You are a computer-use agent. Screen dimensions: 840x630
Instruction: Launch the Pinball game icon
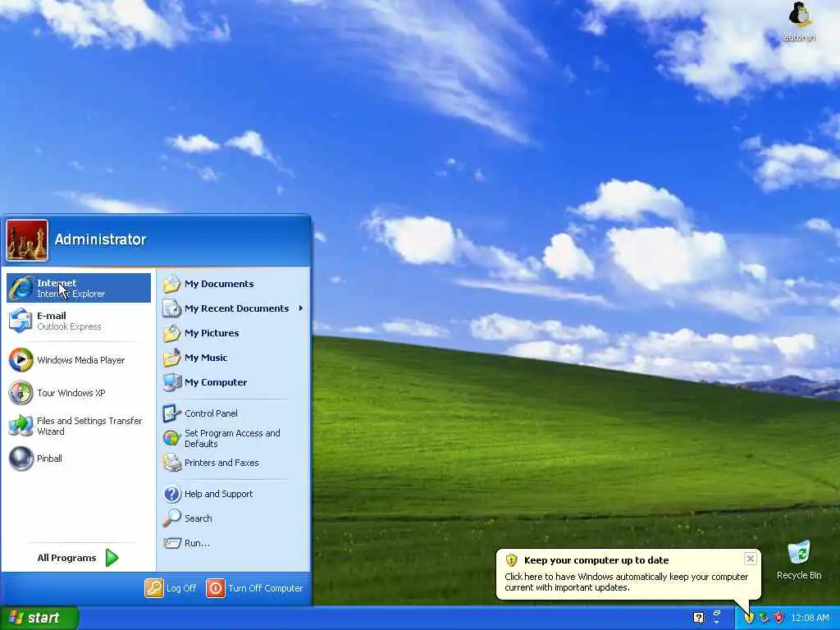[21, 459]
